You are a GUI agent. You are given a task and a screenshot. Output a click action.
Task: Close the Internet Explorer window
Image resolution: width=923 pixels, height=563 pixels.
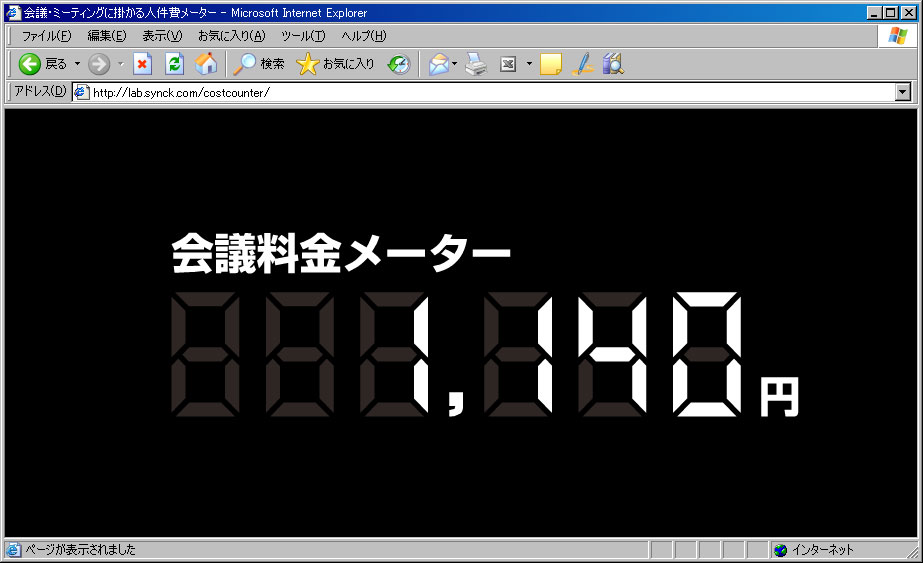click(x=909, y=12)
